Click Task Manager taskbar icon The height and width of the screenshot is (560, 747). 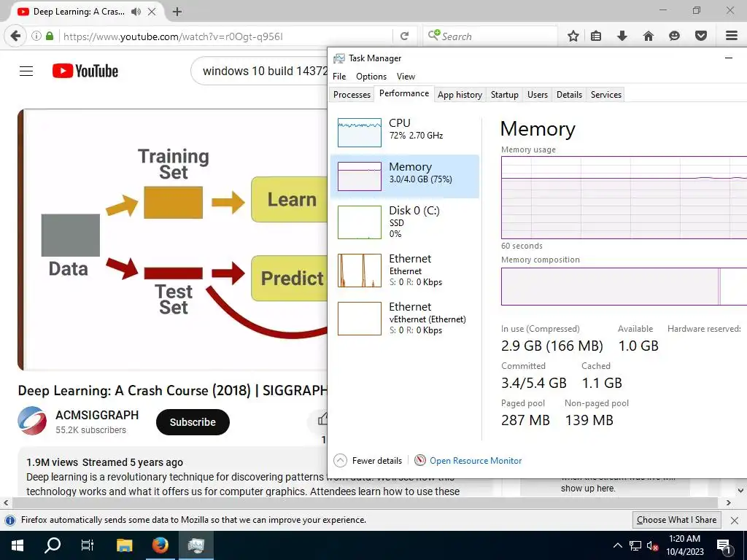196,545
